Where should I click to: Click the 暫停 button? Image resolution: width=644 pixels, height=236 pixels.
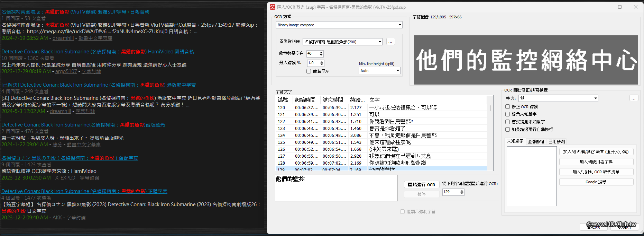click(x=421, y=194)
